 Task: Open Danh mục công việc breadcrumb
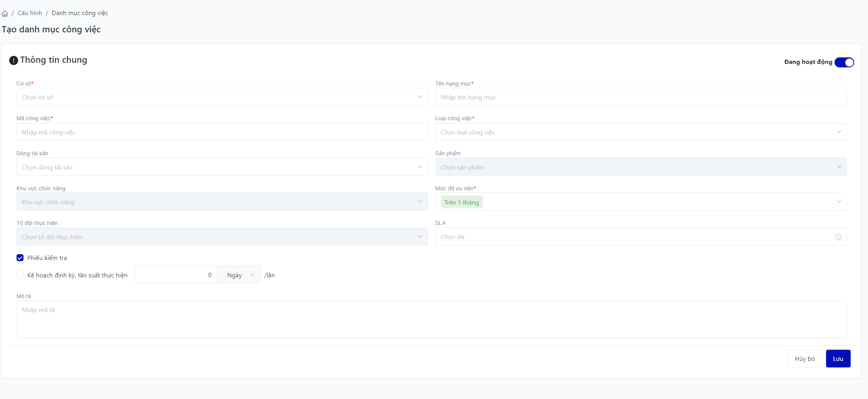tap(80, 13)
